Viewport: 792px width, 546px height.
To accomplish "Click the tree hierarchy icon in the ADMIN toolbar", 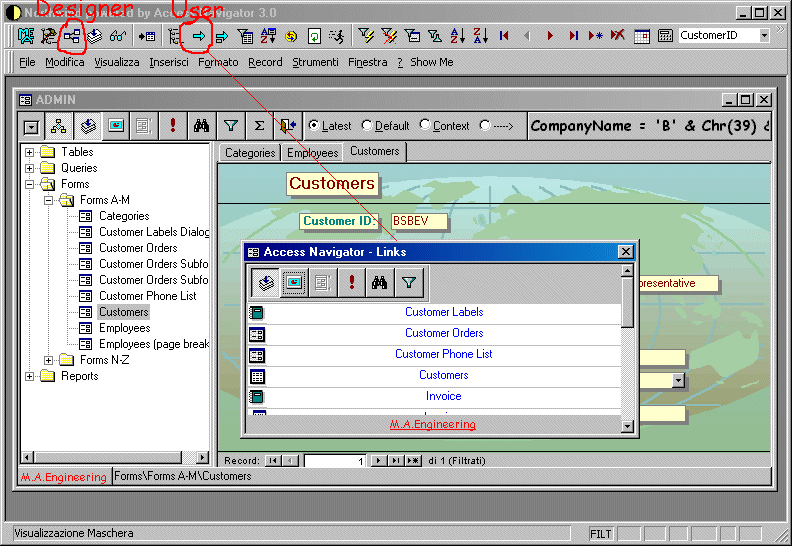I will tap(59, 126).
